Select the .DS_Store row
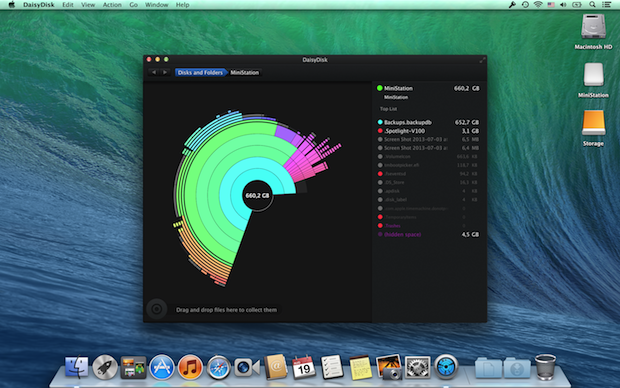Image resolution: width=620 pixels, height=388 pixels. click(x=428, y=182)
